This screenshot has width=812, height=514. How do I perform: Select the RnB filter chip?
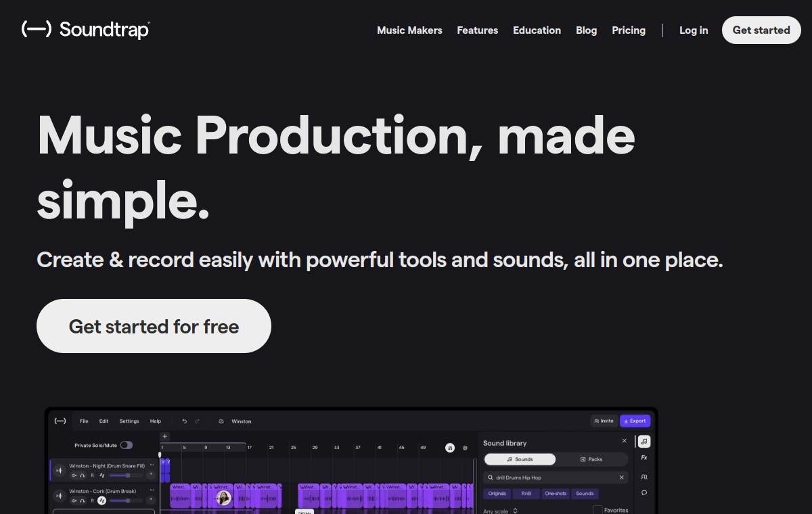526,494
